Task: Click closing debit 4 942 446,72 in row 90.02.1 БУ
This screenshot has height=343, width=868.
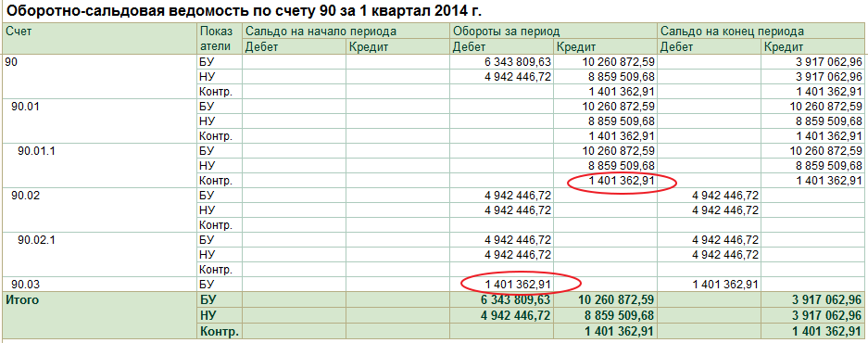Action: click(724, 239)
